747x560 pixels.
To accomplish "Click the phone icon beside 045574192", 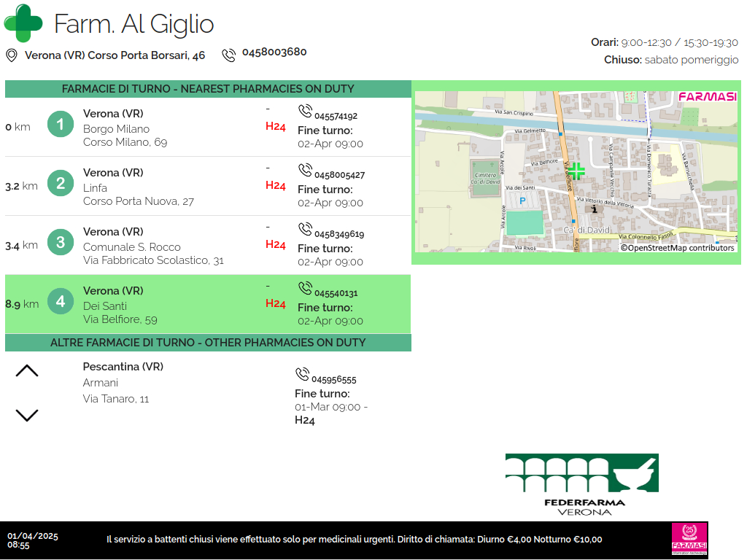I will (x=305, y=112).
